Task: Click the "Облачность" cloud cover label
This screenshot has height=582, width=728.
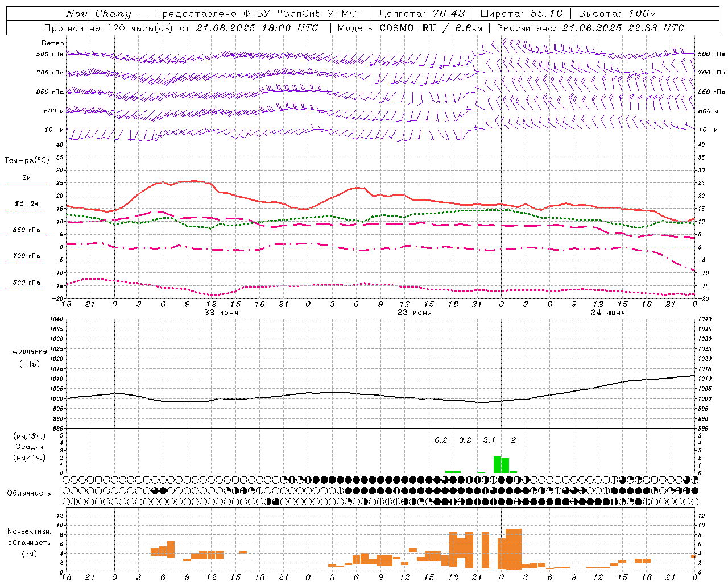Action: tap(29, 493)
